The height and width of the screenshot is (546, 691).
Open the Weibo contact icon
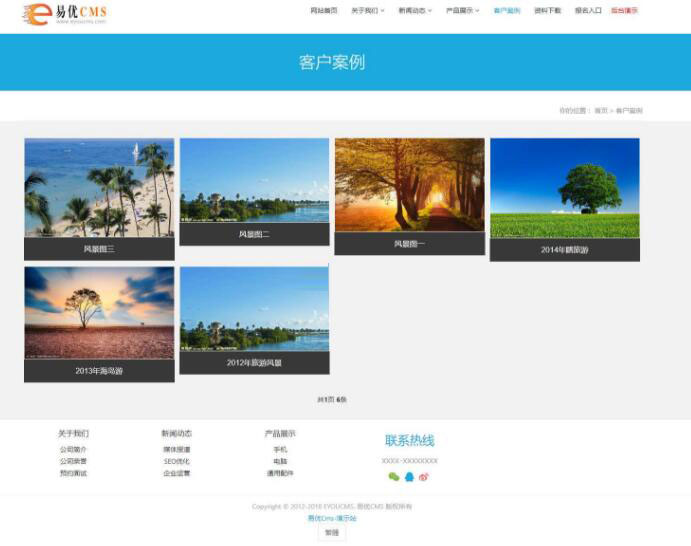(x=424, y=477)
